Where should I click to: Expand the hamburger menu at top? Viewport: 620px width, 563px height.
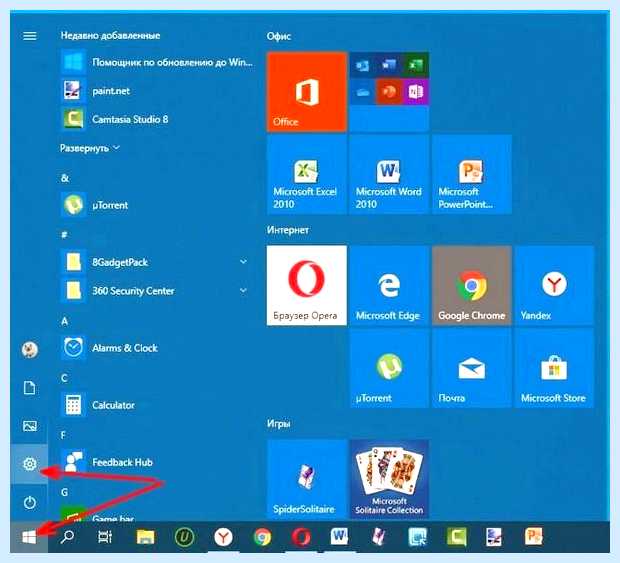pyautogui.click(x=30, y=36)
